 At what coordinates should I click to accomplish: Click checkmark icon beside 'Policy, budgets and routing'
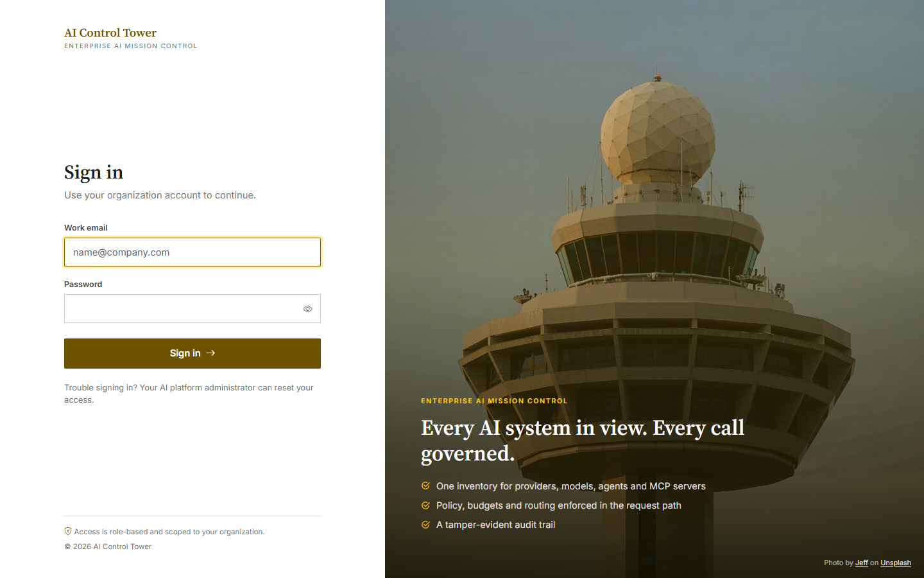[x=425, y=505]
